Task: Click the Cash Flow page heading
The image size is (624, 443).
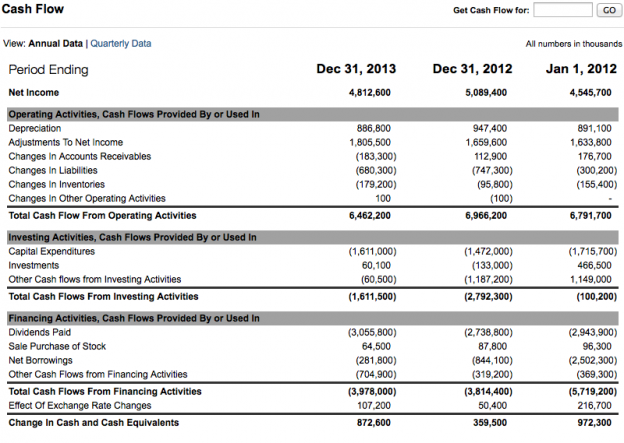Action: (33, 9)
